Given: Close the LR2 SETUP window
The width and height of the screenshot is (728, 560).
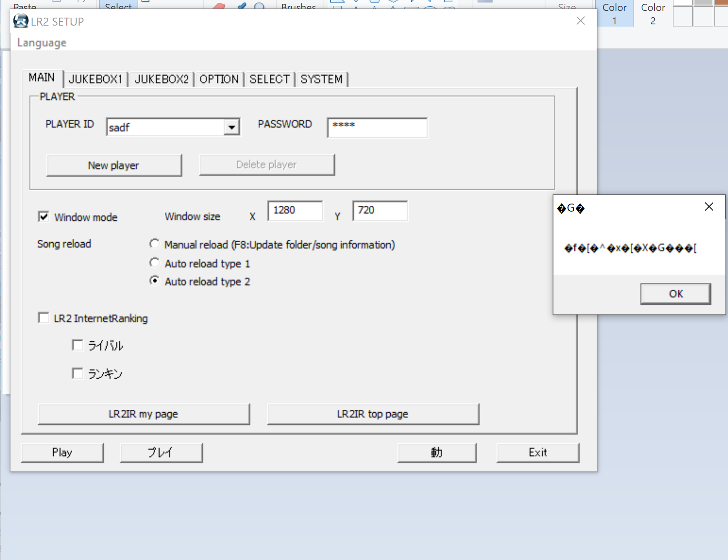Looking at the screenshot, I should coord(580,21).
